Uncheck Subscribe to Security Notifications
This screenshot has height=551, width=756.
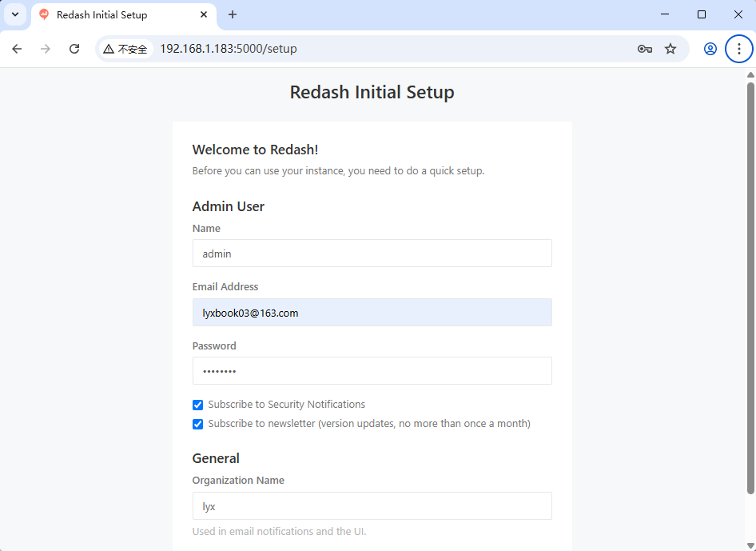point(197,405)
